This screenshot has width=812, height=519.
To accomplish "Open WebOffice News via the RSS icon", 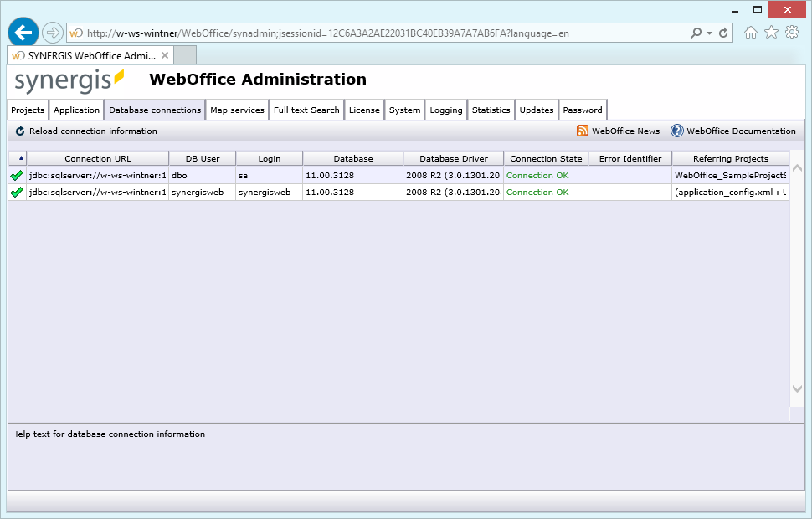I will tap(582, 131).
